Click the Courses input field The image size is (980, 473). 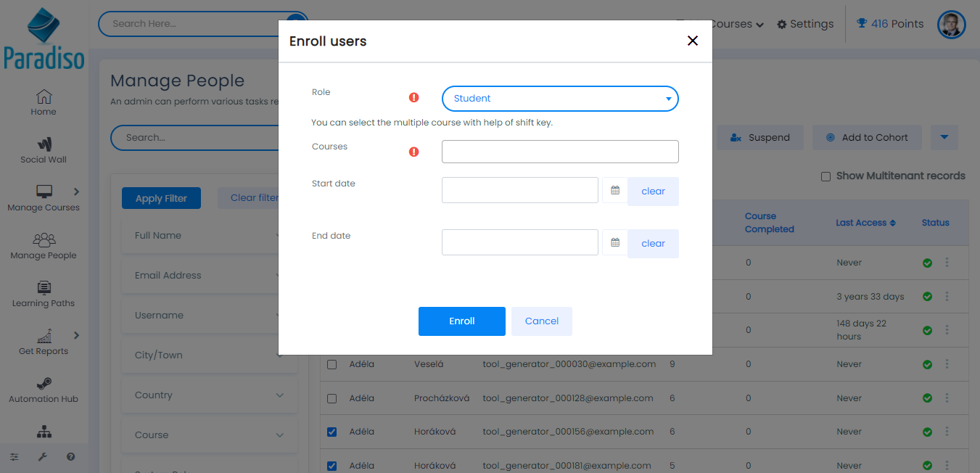tap(559, 152)
